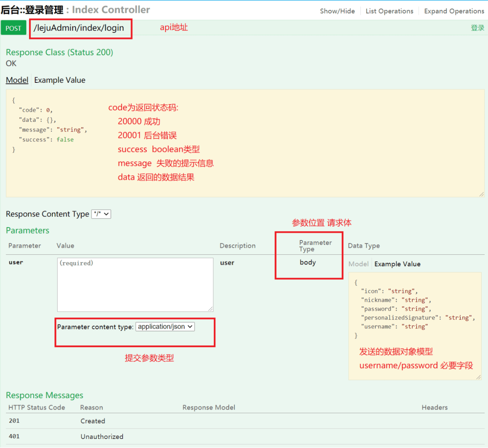Viewport: 488px width, 448px height.
Task: Switch to the Example Value tab
Action: pyautogui.click(x=59, y=80)
